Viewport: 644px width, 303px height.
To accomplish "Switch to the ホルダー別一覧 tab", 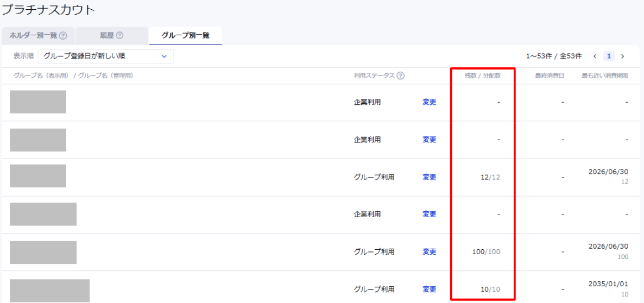I will click(x=33, y=36).
